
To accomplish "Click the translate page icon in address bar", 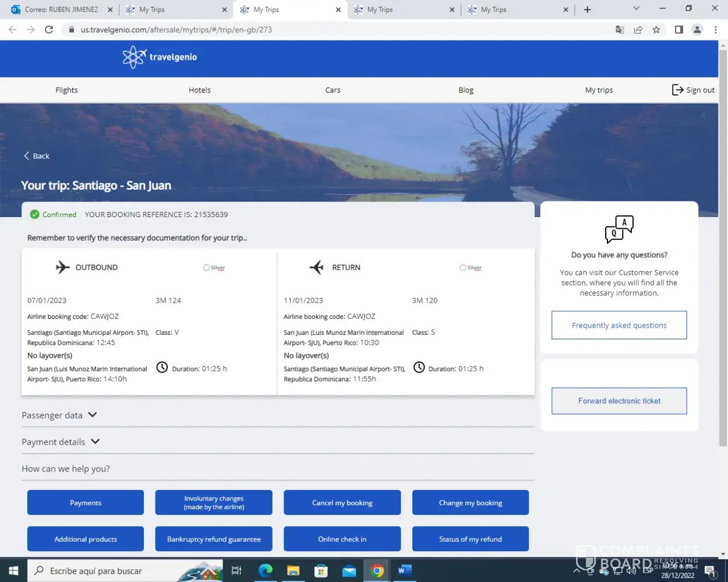I will (620, 30).
